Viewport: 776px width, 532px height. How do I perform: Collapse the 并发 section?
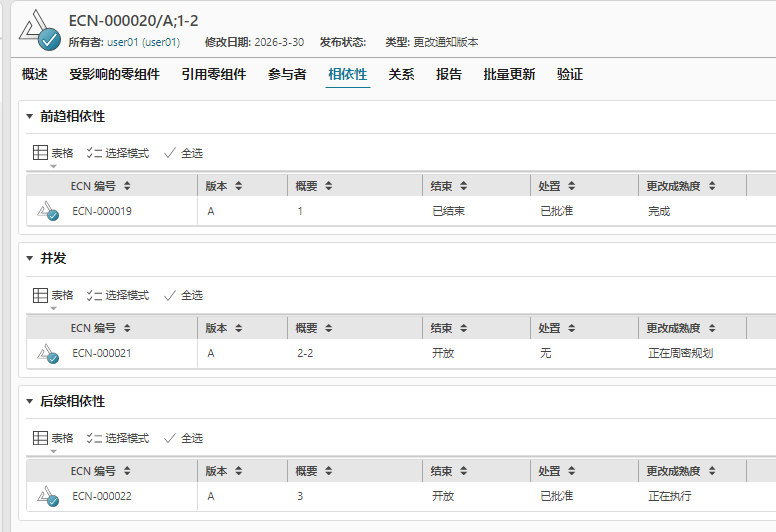30,258
